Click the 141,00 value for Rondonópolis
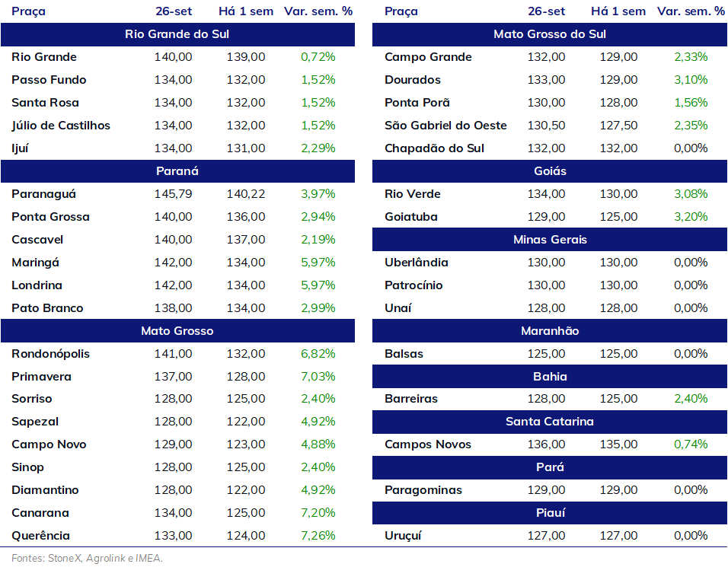Viewport: 728px width, 567px height. coord(173,354)
